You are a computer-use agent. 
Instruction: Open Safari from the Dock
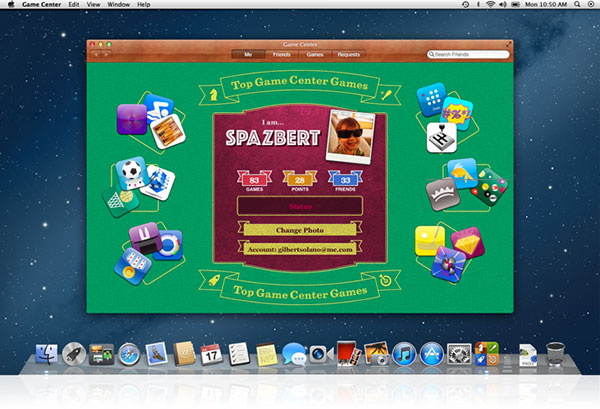click(129, 354)
